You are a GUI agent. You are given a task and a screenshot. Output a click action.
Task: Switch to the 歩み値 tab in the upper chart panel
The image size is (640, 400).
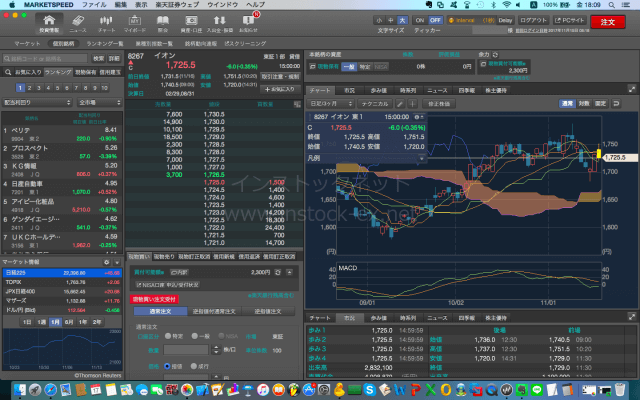378,90
